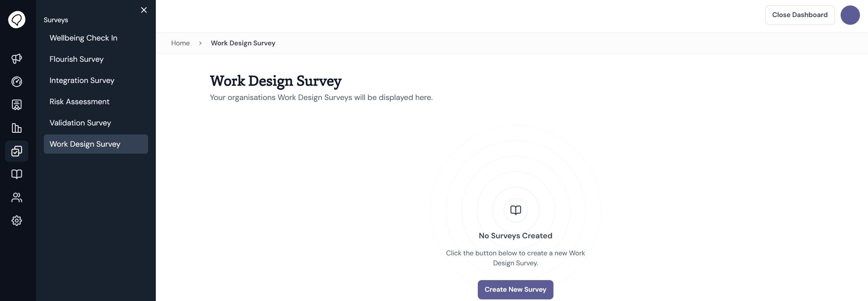
Task: Select the surveys checkbox-stack icon
Action: pos(16,151)
